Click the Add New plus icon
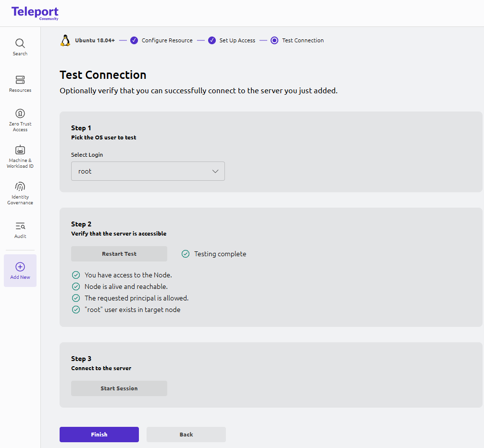The height and width of the screenshot is (448, 484). pyautogui.click(x=20, y=267)
